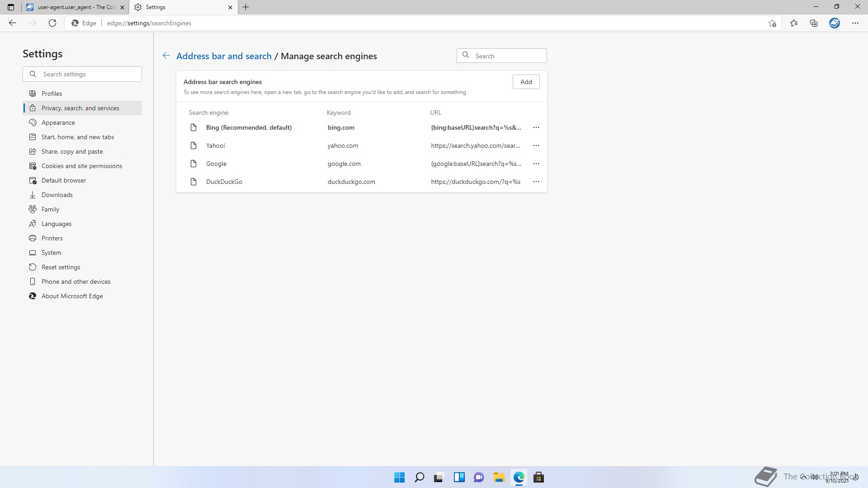The image size is (868, 488).
Task: Open Widgets from taskbar
Action: coord(459,477)
